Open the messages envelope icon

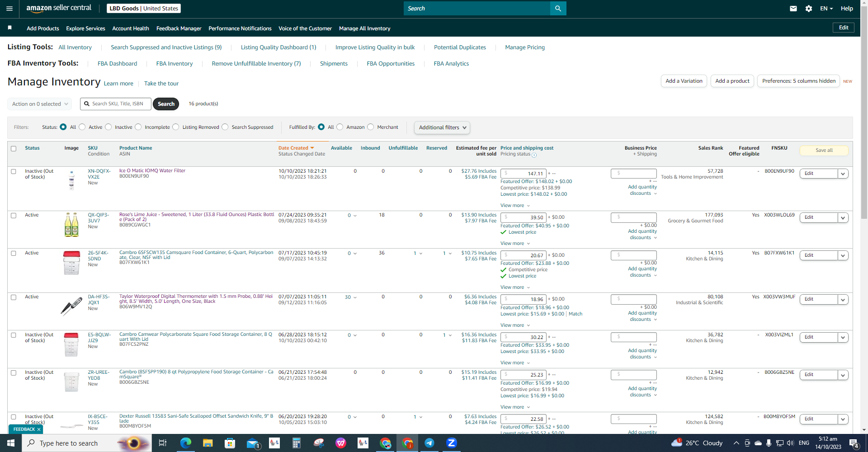pyautogui.click(x=793, y=9)
